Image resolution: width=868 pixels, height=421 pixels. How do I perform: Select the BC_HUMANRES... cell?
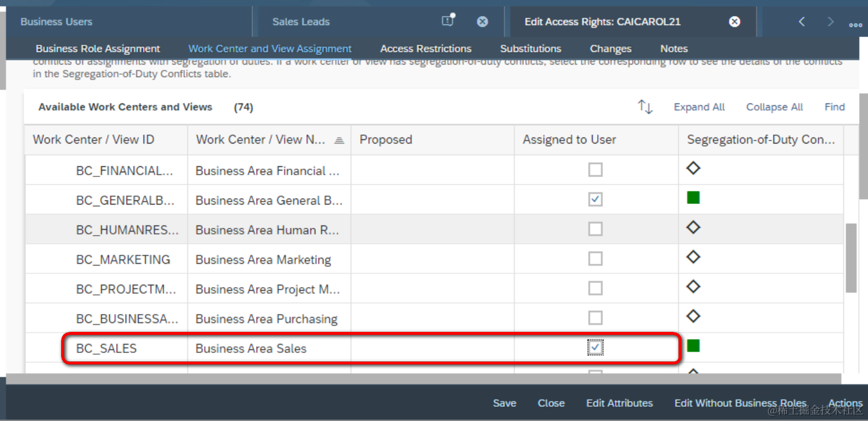tap(106, 230)
